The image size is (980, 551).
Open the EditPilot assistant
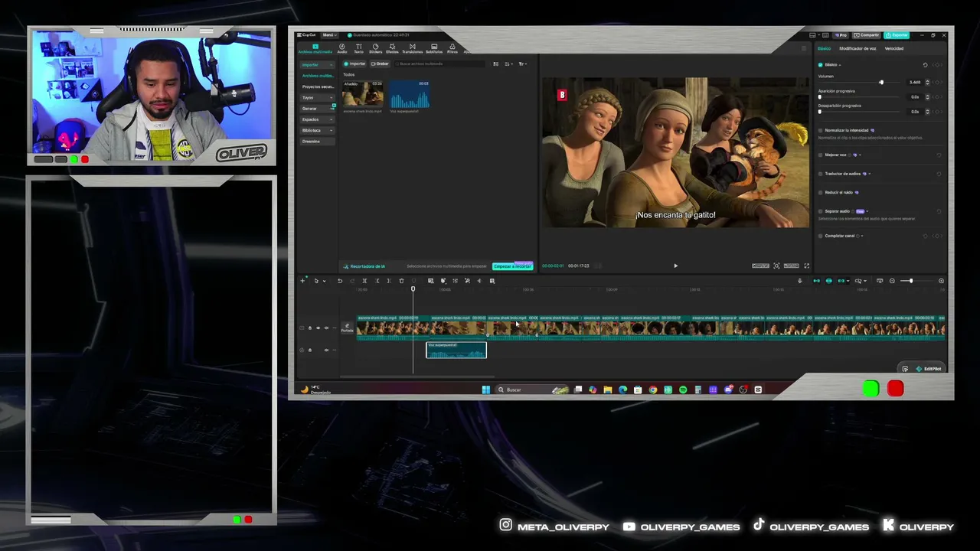coord(929,369)
